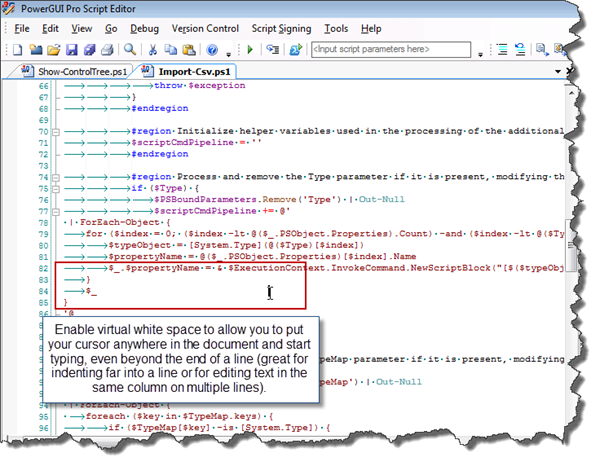Open the Go menu

pyautogui.click(x=111, y=29)
